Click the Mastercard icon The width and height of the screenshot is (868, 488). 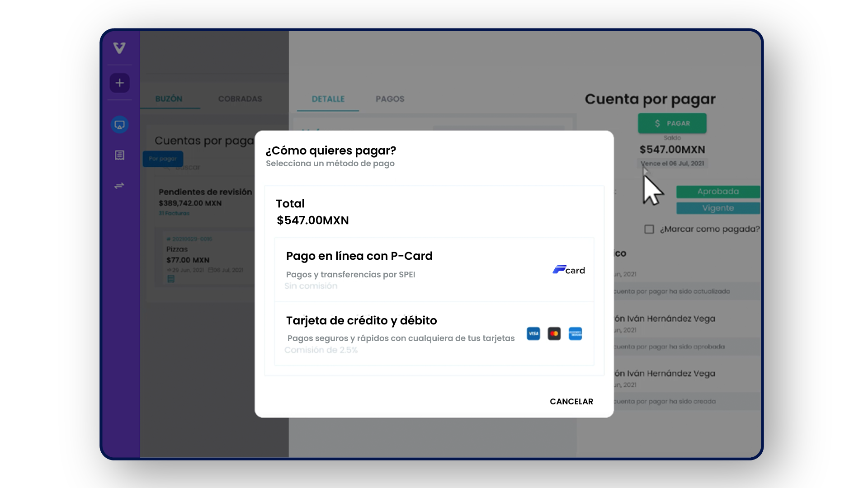[x=554, y=333]
